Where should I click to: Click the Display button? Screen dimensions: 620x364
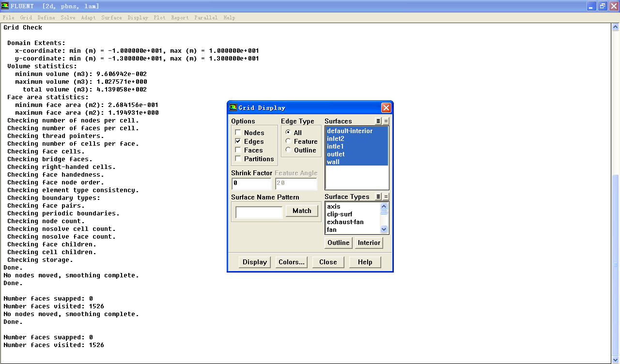tap(255, 262)
